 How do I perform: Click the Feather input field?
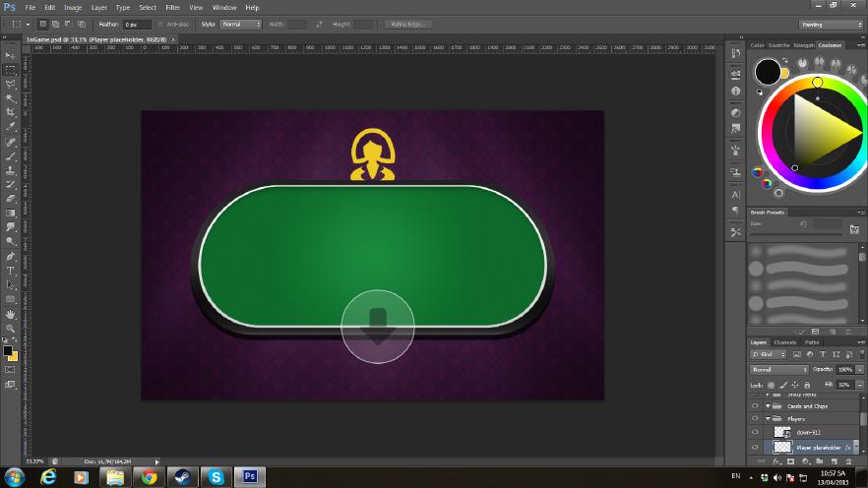(x=137, y=24)
